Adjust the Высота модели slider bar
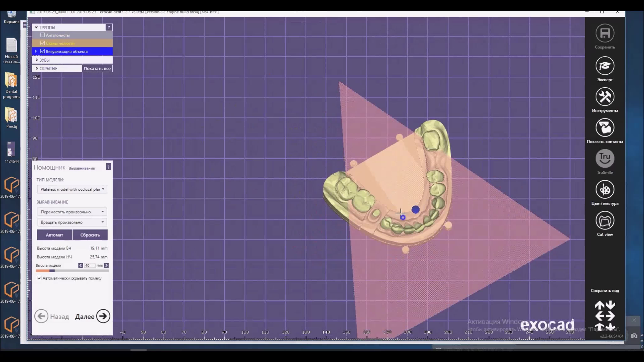644x362 pixels. click(72, 271)
